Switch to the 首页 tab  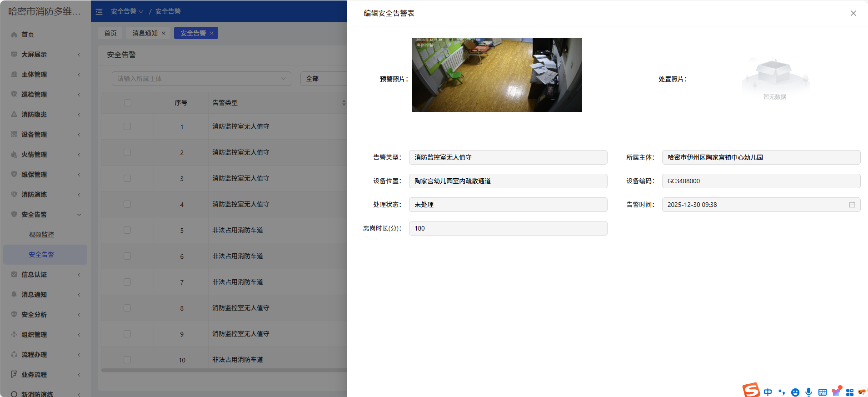110,33
